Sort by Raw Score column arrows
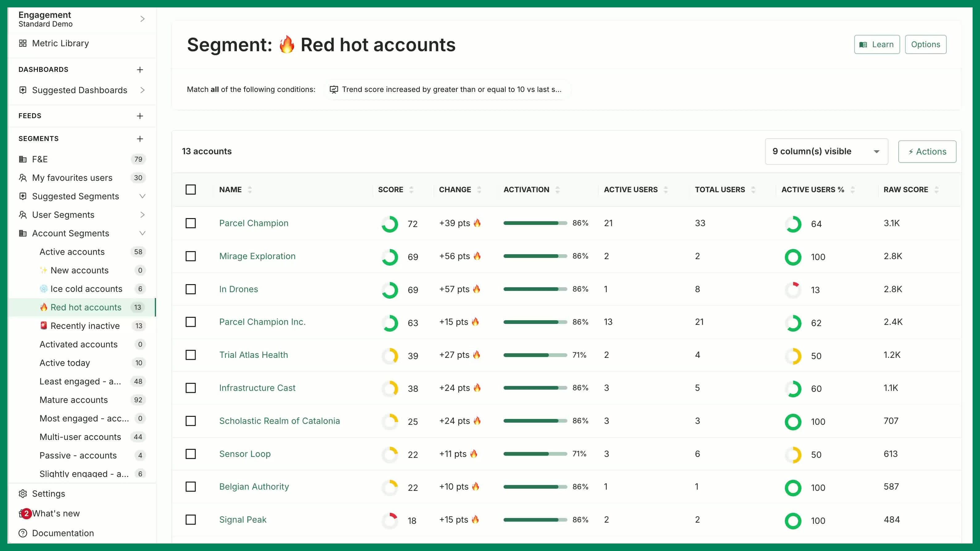Screen dimensions: 980x551 pyautogui.click(x=937, y=189)
